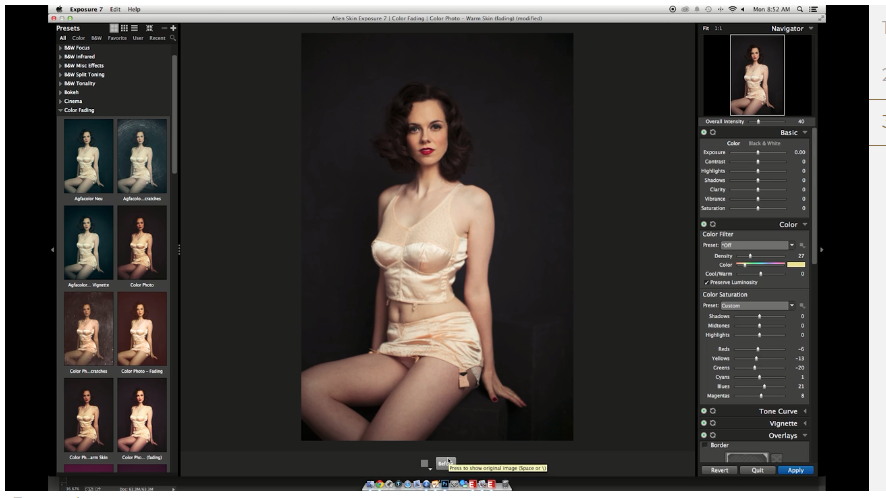Select Black & White mode in Basic

[764, 144]
